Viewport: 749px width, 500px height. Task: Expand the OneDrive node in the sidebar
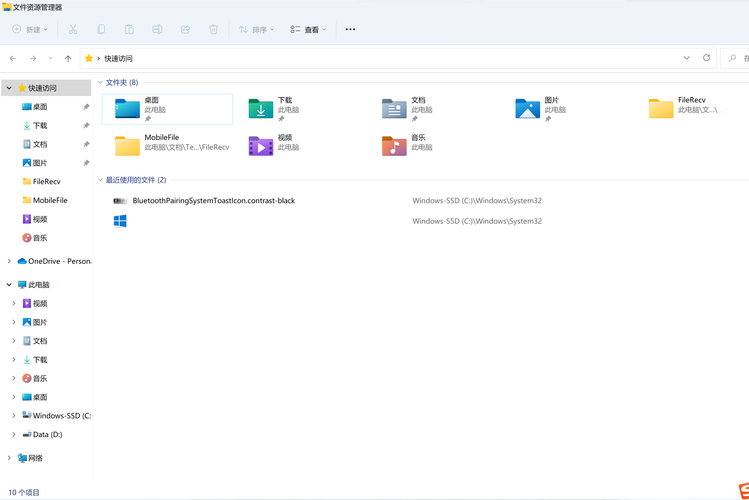pyautogui.click(x=10, y=261)
